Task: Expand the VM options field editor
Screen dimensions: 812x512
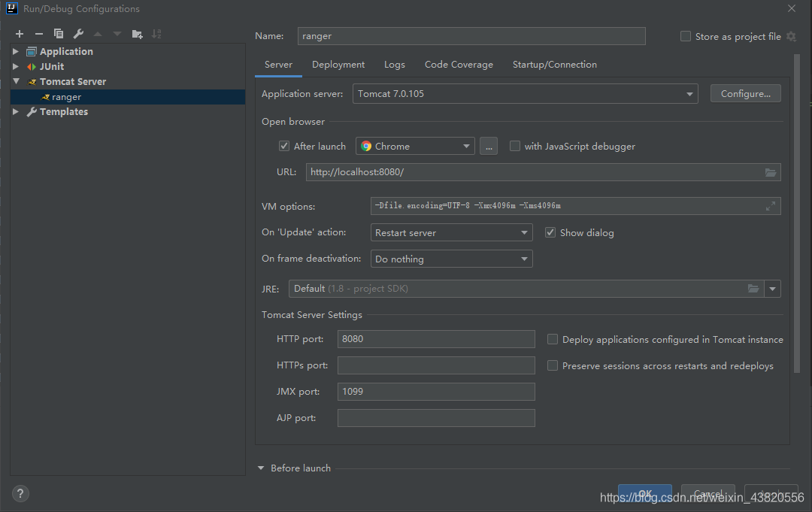Action: 771,206
